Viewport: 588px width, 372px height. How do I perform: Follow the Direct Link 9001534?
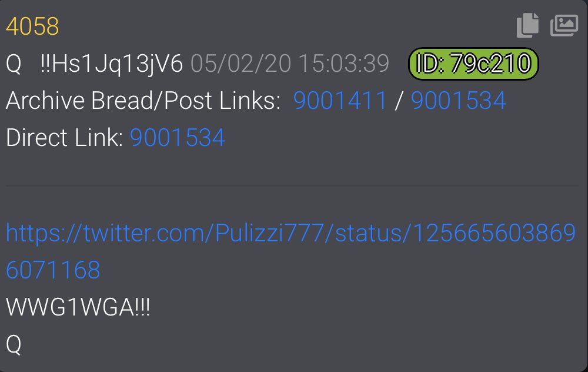178,137
